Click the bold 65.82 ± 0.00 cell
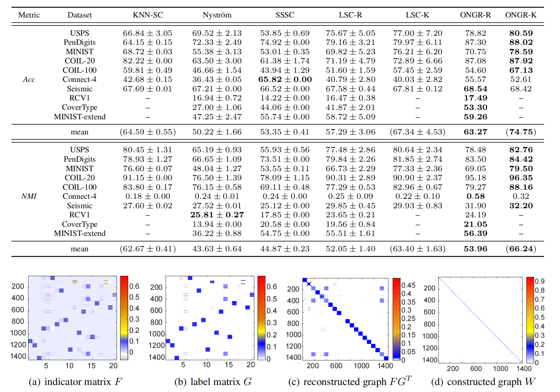Image resolution: width=560 pixels, height=392 pixels. pyautogui.click(x=285, y=79)
